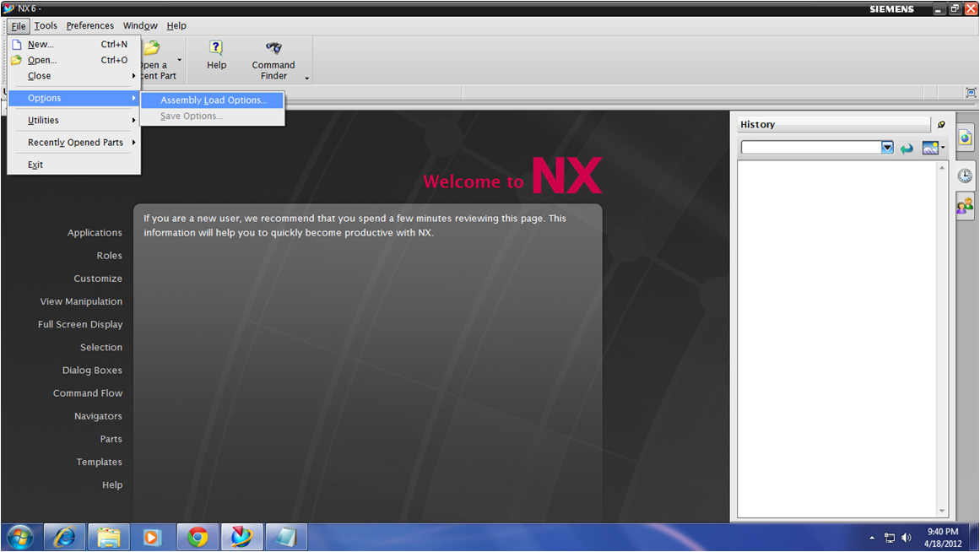Open the History view style dropdown arrow

943,149
